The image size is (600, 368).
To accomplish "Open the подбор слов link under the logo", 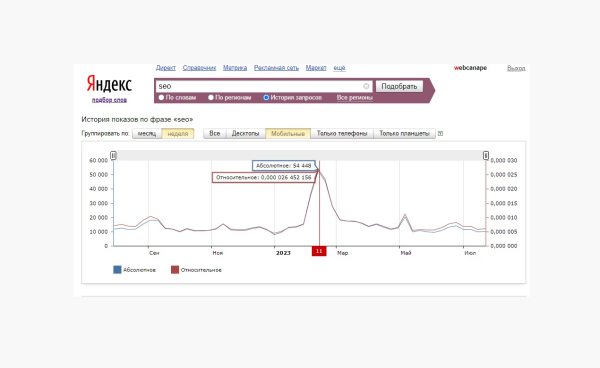I will click(109, 100).
